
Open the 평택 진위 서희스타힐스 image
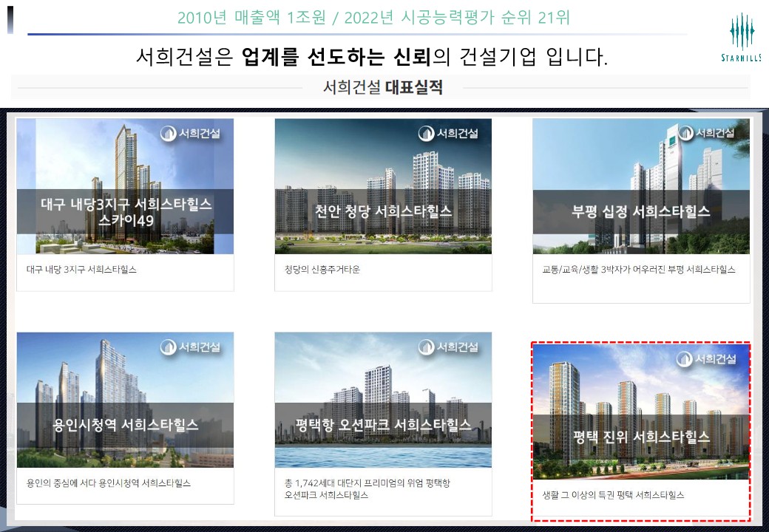641,412
